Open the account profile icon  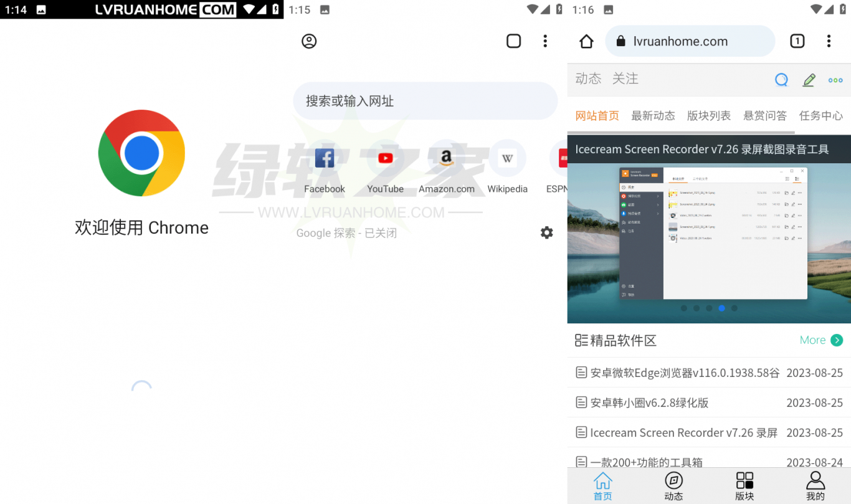[309, 41]
